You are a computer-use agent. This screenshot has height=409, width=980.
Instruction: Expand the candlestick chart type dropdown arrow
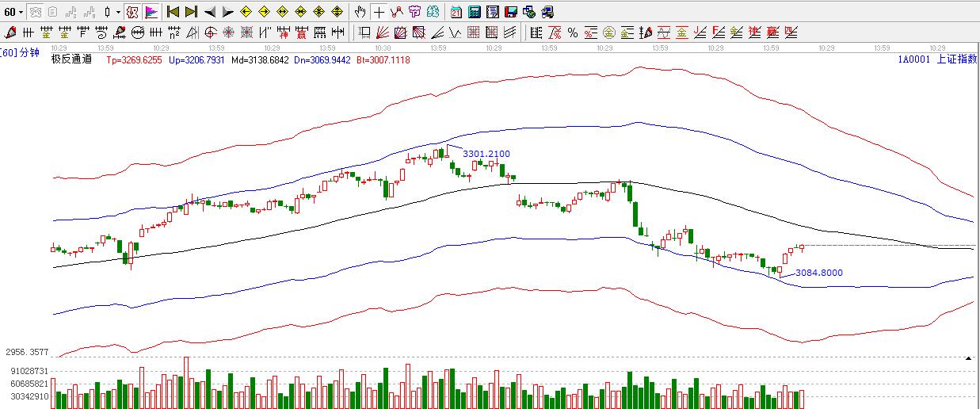pyautogui.click(x=118, y=12)
